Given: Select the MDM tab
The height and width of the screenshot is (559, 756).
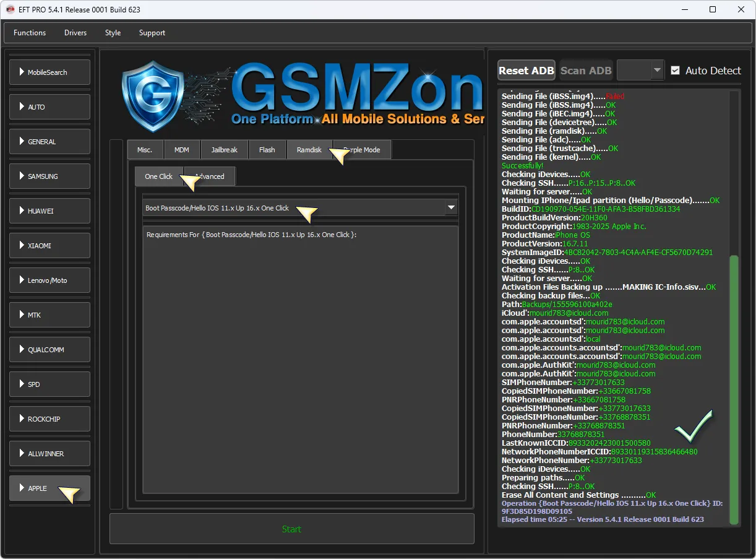Looking at the screenshot, I should click(182, 150).
